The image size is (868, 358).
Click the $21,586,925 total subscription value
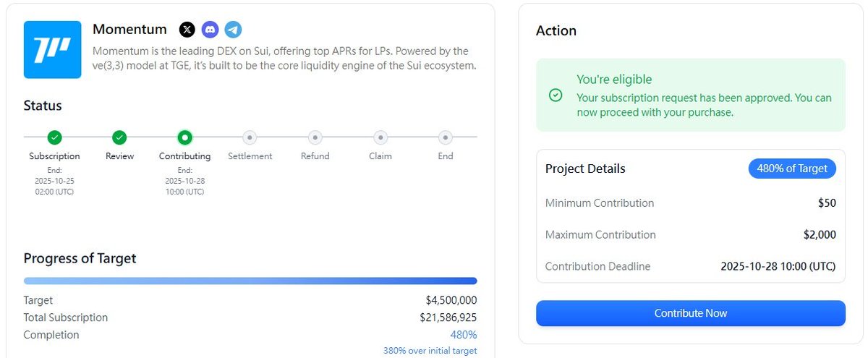click(448, 317)
